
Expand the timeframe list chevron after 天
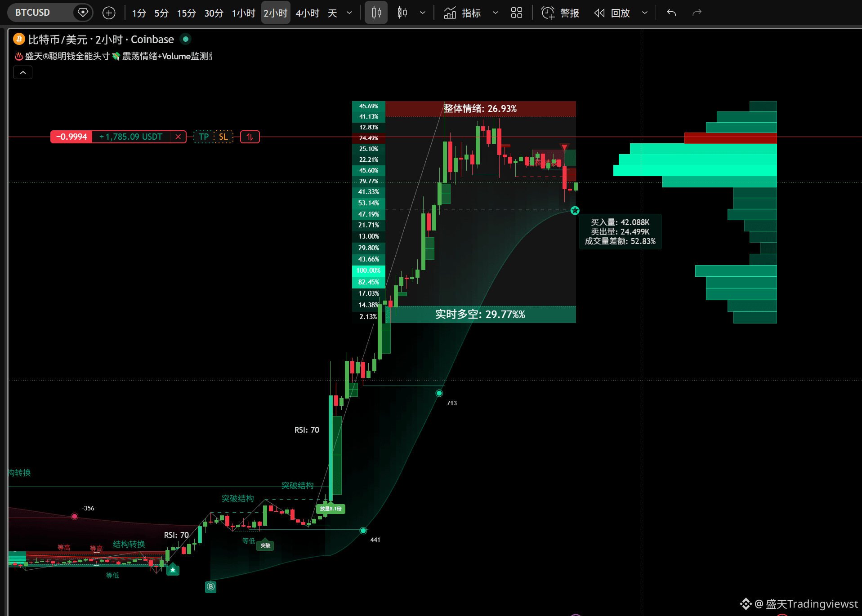point(349,13)
